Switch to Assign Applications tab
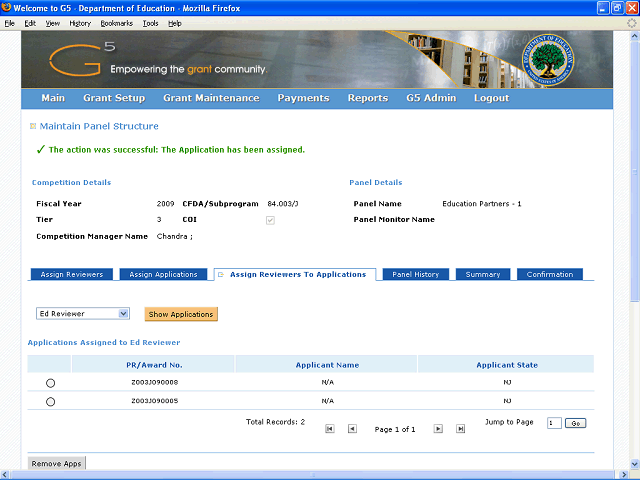 coord(163,274)
